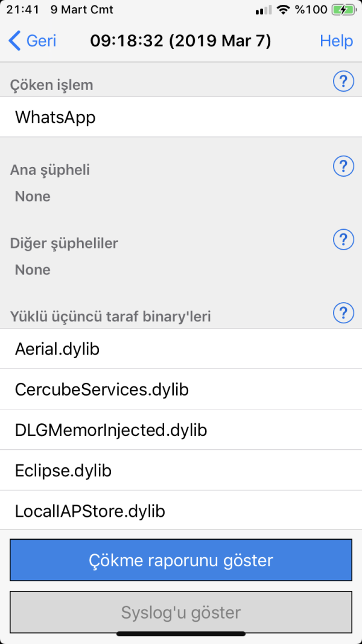Image resolution: width=362 pixels, height=644 pixels.
Task: Open help for Çöken işlem section
Action: [343, 81]
